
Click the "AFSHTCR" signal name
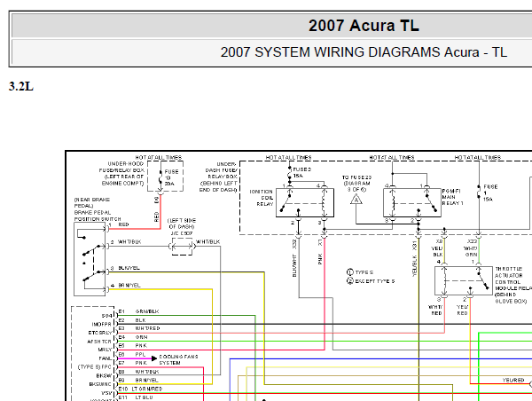(99, 342)
